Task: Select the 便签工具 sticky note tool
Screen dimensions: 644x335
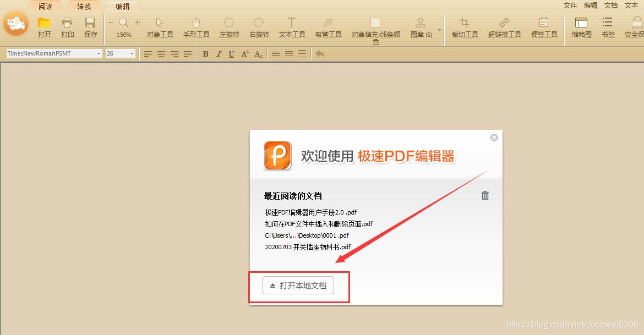Action: 544,27
